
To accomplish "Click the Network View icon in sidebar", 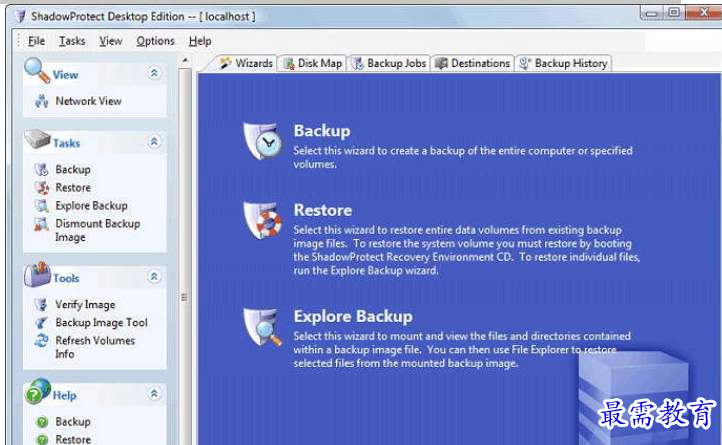I will click(x=41, y=101).
